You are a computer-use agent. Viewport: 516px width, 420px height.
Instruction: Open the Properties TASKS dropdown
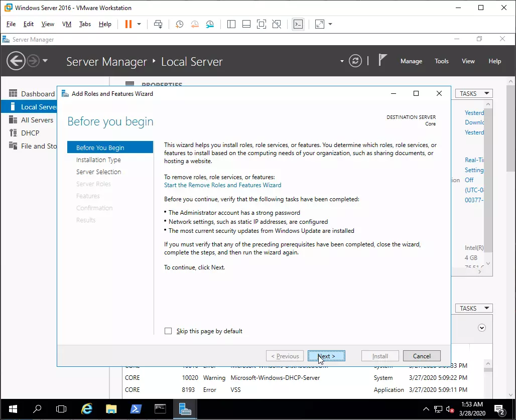[x=474, y=94]
